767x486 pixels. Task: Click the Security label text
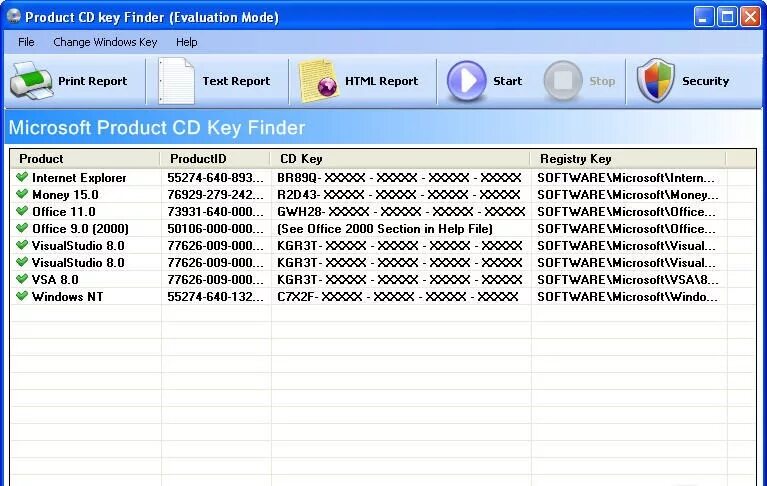click(x=705, y=81)
